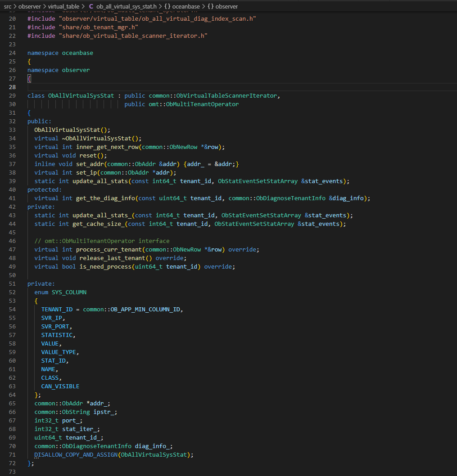Click line number 52 in the gutter
Screen dimensions: 457x476
tap(12, 292)
